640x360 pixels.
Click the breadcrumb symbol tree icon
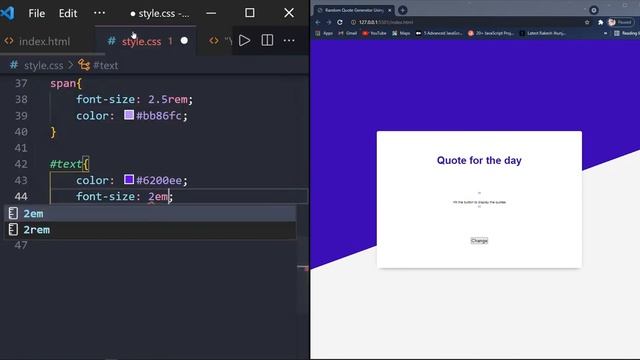click(84, 65)
